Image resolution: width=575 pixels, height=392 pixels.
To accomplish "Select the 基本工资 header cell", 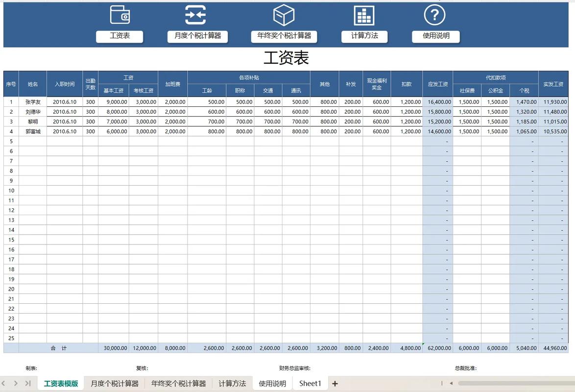I will click(113, 90).
